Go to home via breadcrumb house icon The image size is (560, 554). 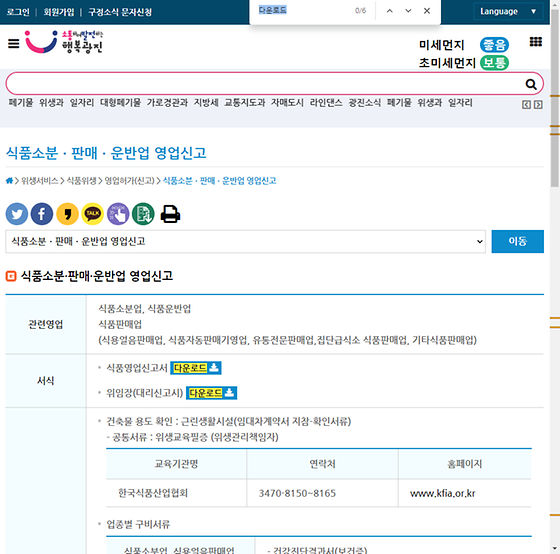(x=9, y=181)
